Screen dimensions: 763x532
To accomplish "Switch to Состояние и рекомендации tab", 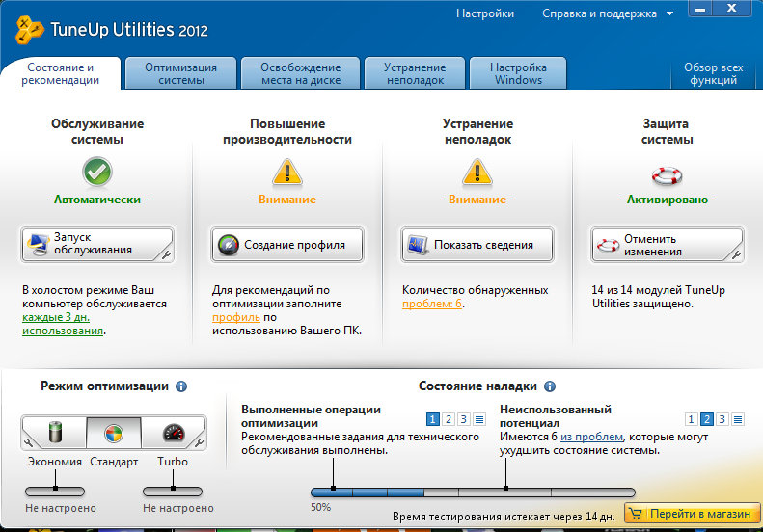I will pyautogui.click(x=61, y=73).
